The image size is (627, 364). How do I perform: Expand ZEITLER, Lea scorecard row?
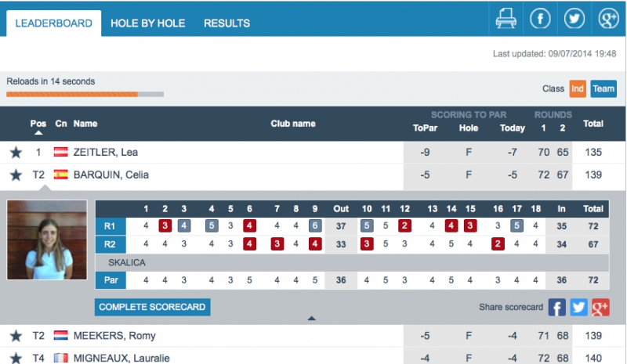pos(313,152)
